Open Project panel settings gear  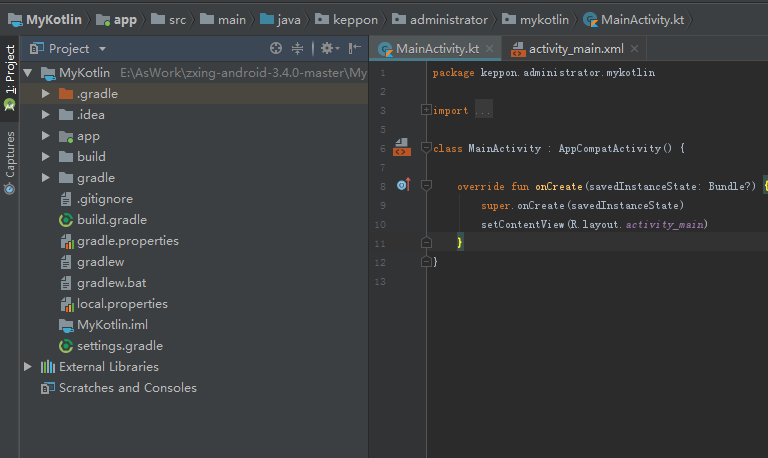[330, 48]
